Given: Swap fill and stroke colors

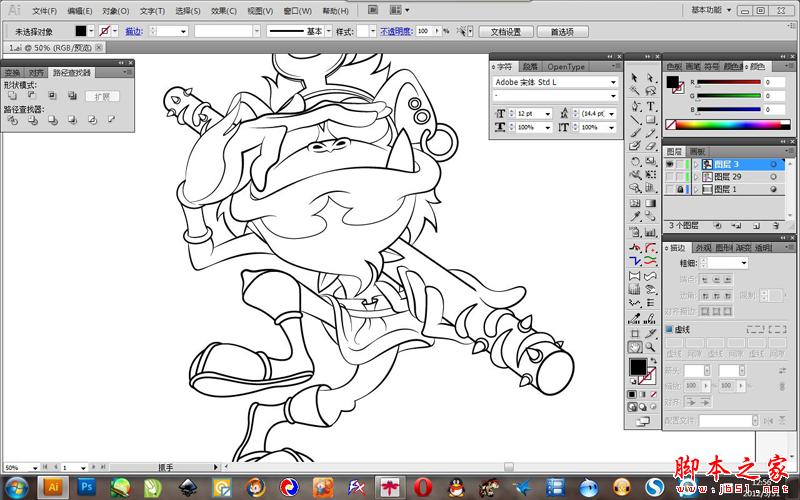Looking at the screenshot, I should point(653,361).
